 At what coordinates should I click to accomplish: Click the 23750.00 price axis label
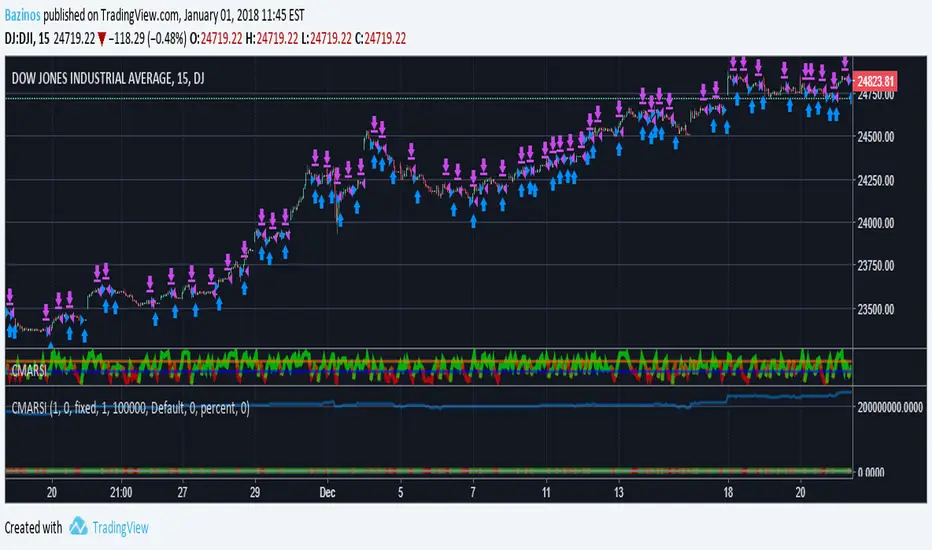point(876,266)
